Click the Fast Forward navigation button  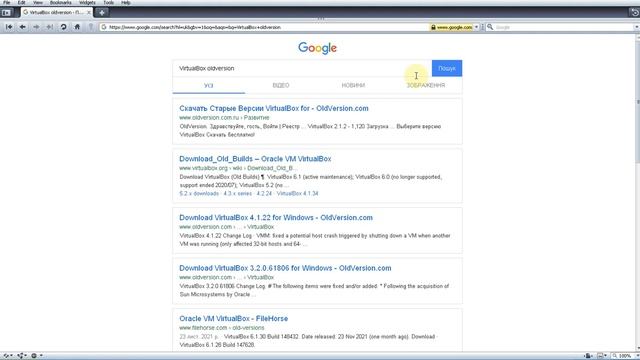point(50,27)
